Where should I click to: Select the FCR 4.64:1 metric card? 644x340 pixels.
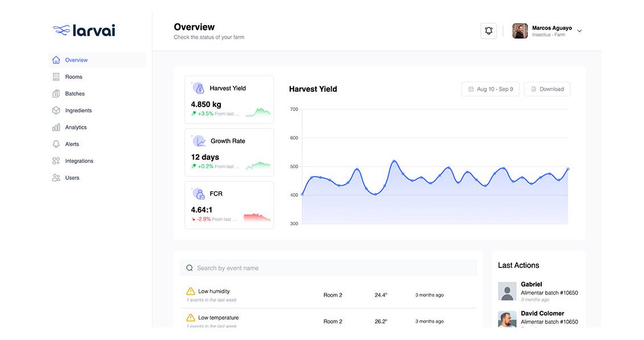[x=229, y=205]
